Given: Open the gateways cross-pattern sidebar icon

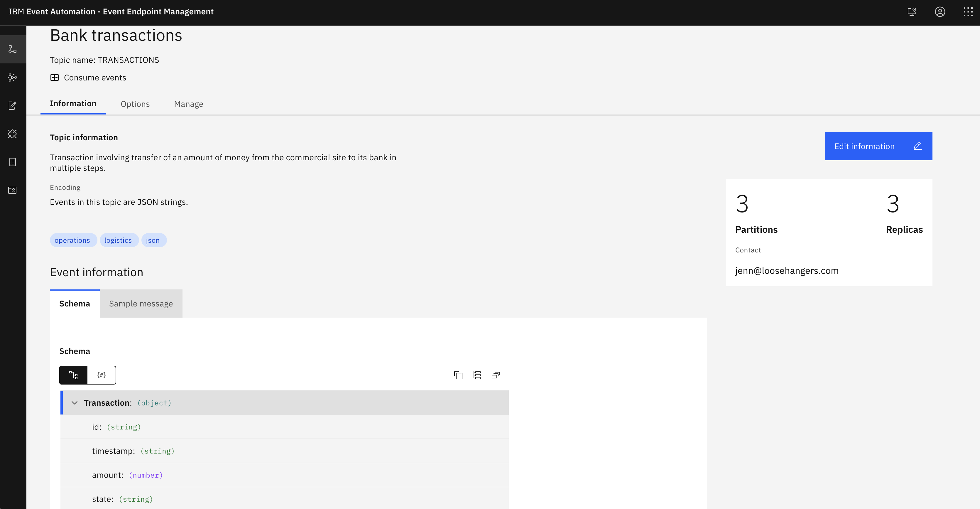Looking at the screenshot, I should coord(13,134).
